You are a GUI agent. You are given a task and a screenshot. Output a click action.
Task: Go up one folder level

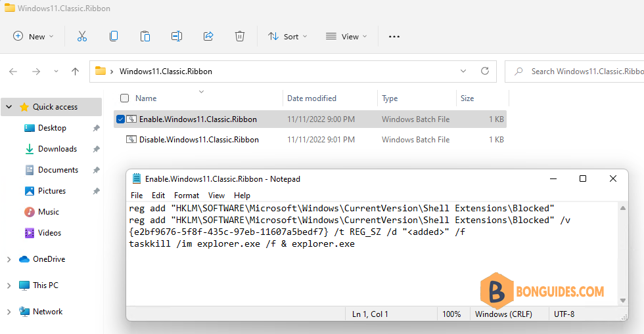coord(75,72)
